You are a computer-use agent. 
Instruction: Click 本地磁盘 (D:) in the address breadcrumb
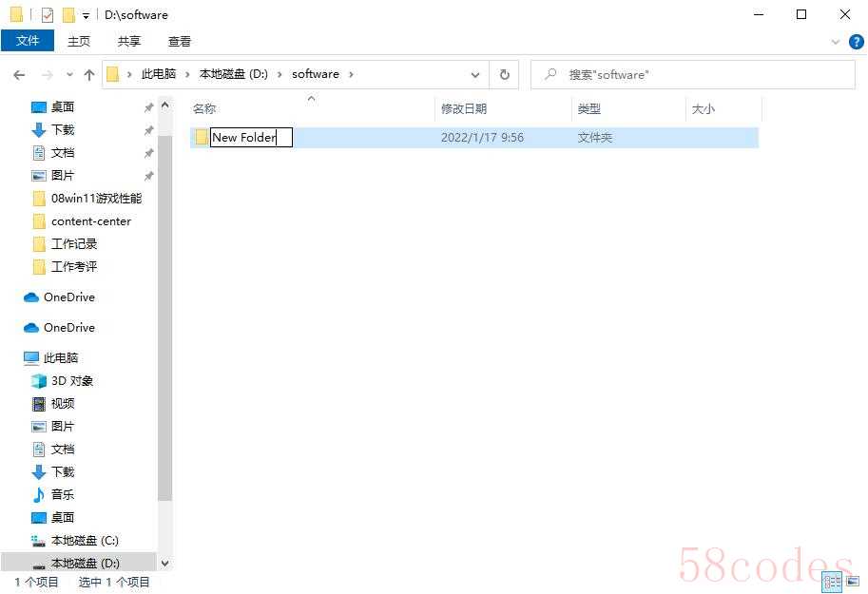pyautogui.click(x=234, y=74)
